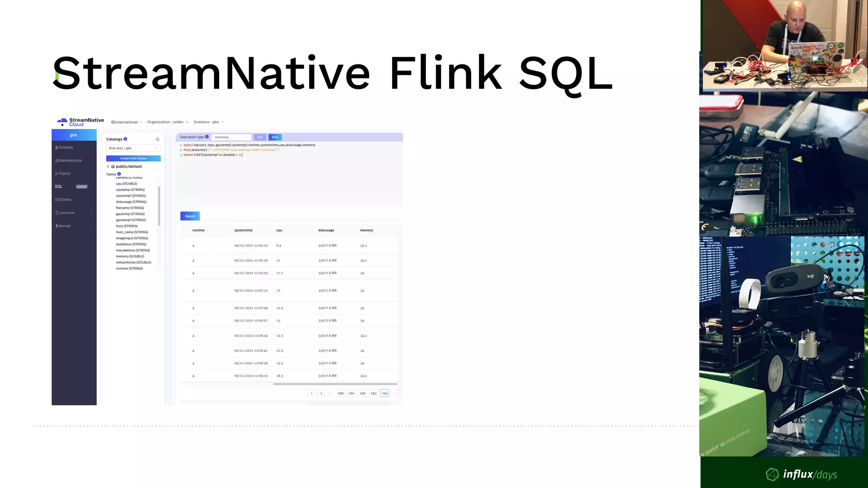This screenshot has width=868, height=488.
Task: Show Tables info icon
Action: pyautogui.click(x=119, y=174)
